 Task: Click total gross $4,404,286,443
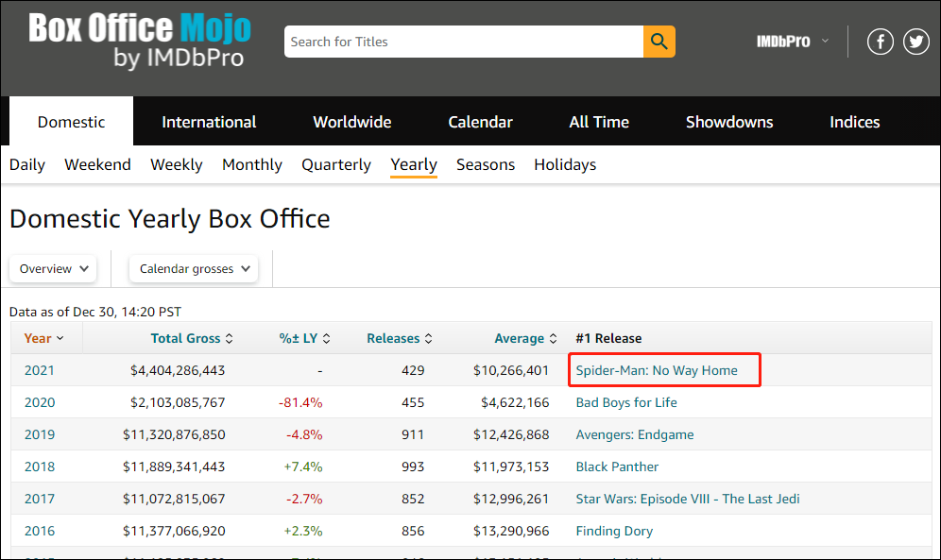pyautogui.click(x=178, y=370)
